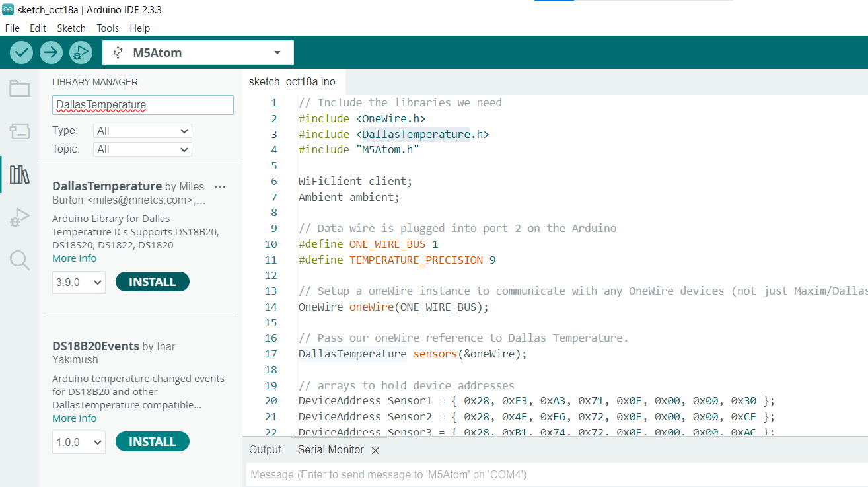Screen dimensions: 868x487
Task: Open the Debug panel sidebar icon
Action: pos(20,217)
